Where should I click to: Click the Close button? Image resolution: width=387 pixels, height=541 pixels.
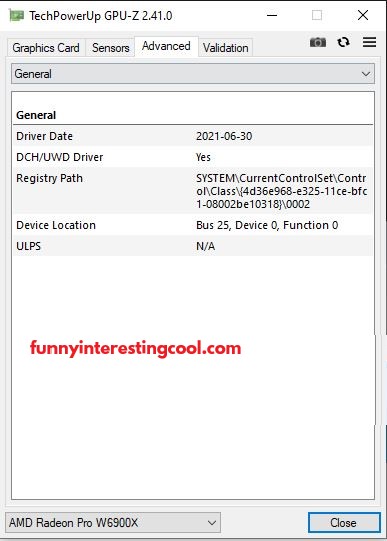[x=344, y=522]
